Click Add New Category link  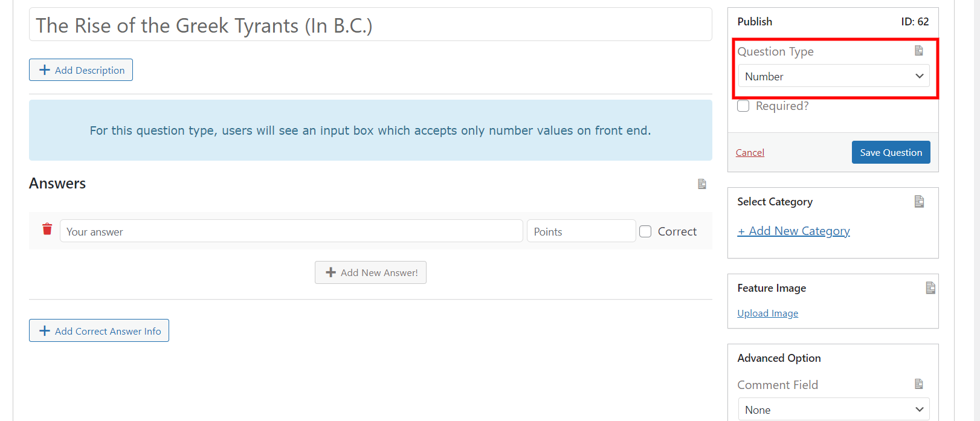pos(793,231)
